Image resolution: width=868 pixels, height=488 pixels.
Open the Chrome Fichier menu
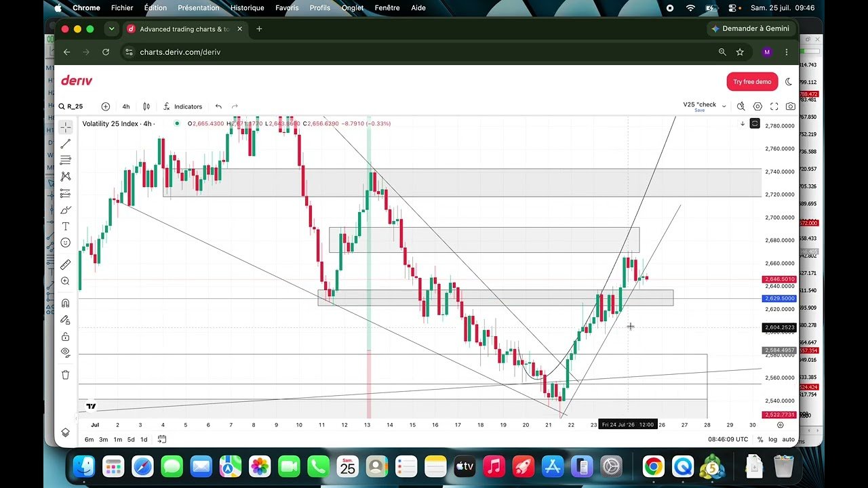click(122, 8)
